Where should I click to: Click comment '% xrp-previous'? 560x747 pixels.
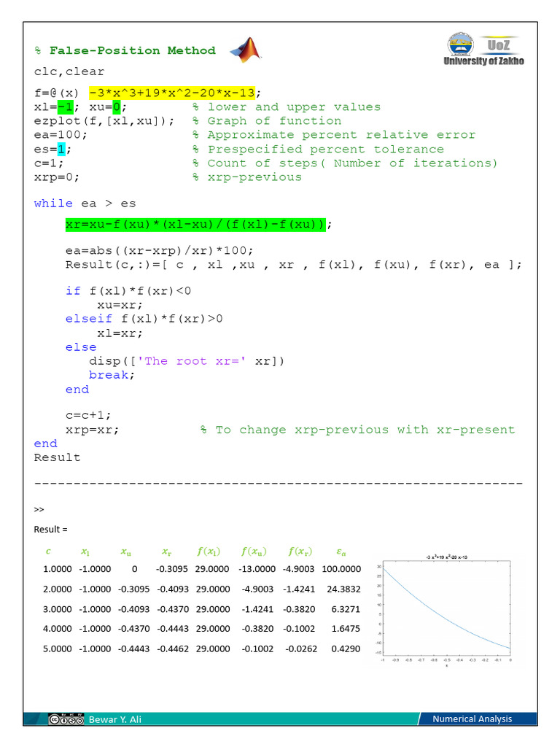click(x=247, y=177)
